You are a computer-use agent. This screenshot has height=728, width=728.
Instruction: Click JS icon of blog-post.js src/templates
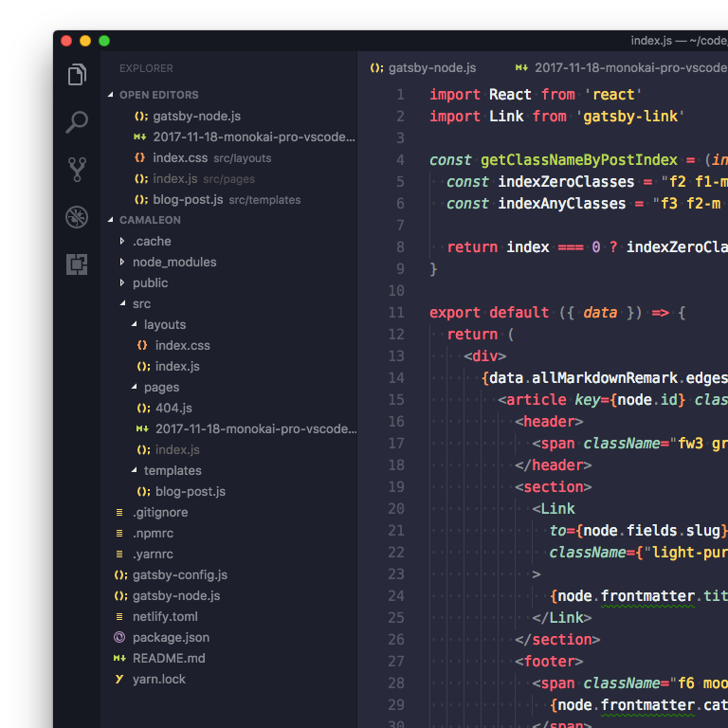point(141,200)
